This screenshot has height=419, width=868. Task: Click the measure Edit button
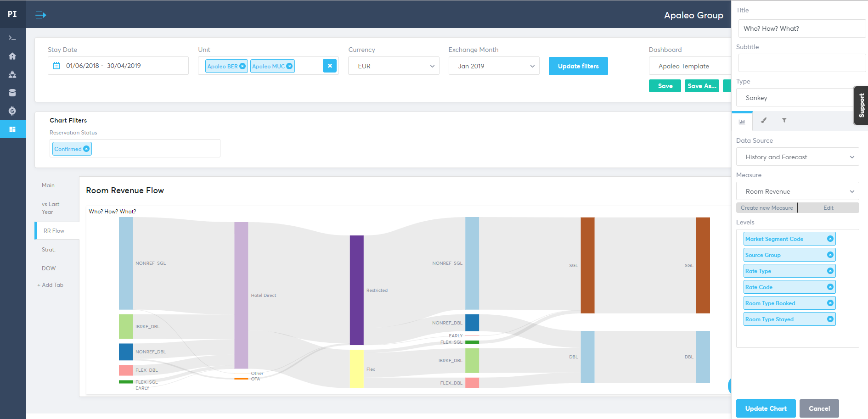pos(829,208)
